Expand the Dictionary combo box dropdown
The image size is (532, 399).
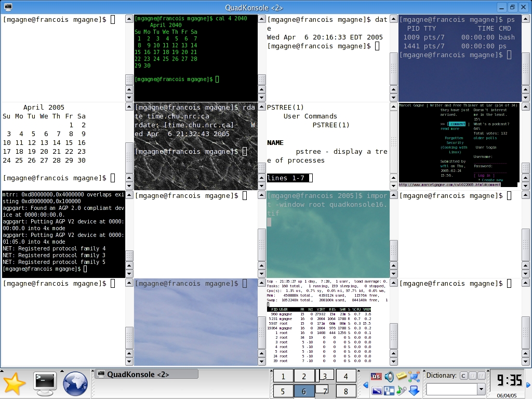[x=481, y=389]
